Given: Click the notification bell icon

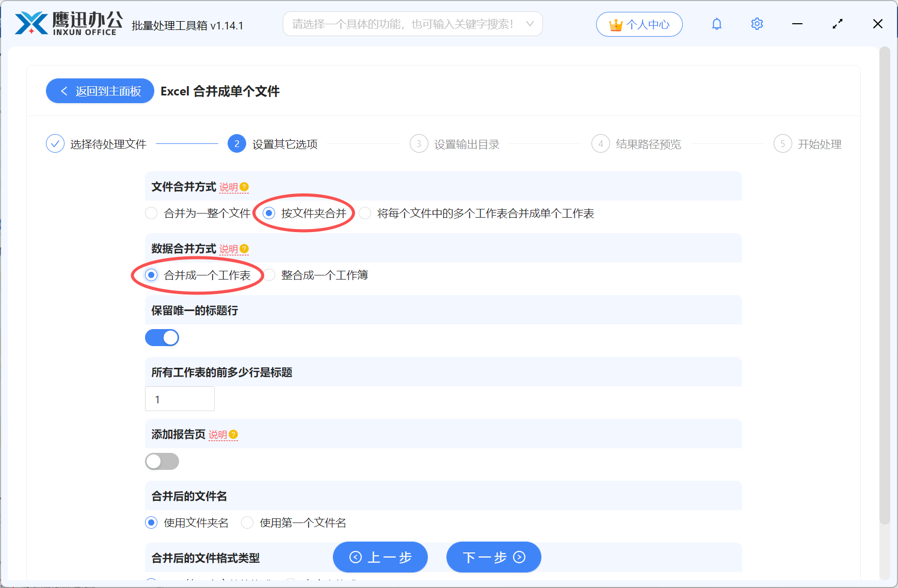Looking at the screenshot, I should pos(716,24).
